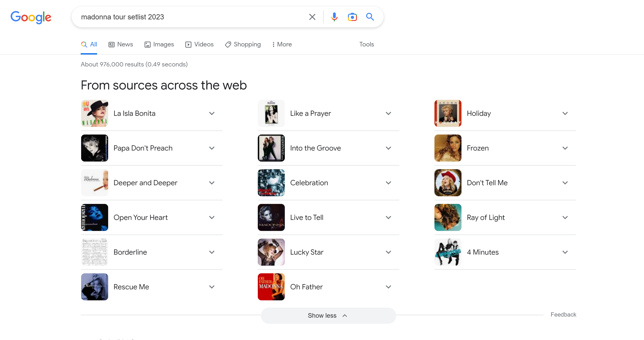Click the Feedback link
644x340 pixels.
(x=563, y=315)
